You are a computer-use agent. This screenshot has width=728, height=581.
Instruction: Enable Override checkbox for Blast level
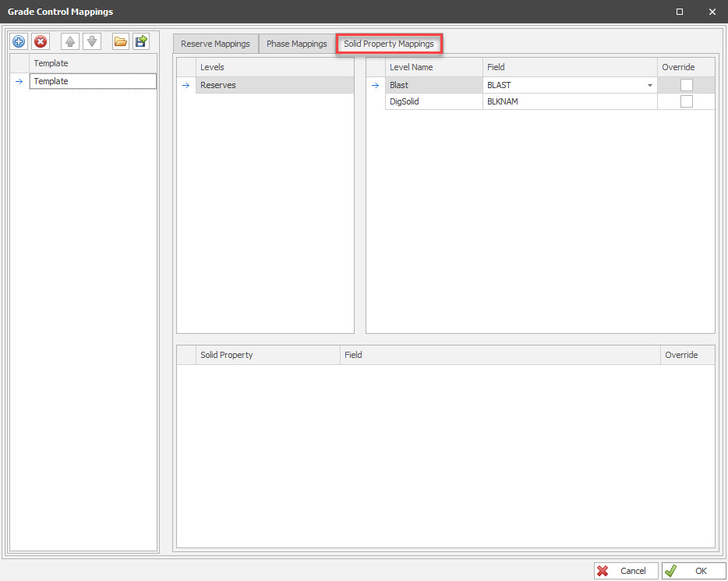(686, 85)
